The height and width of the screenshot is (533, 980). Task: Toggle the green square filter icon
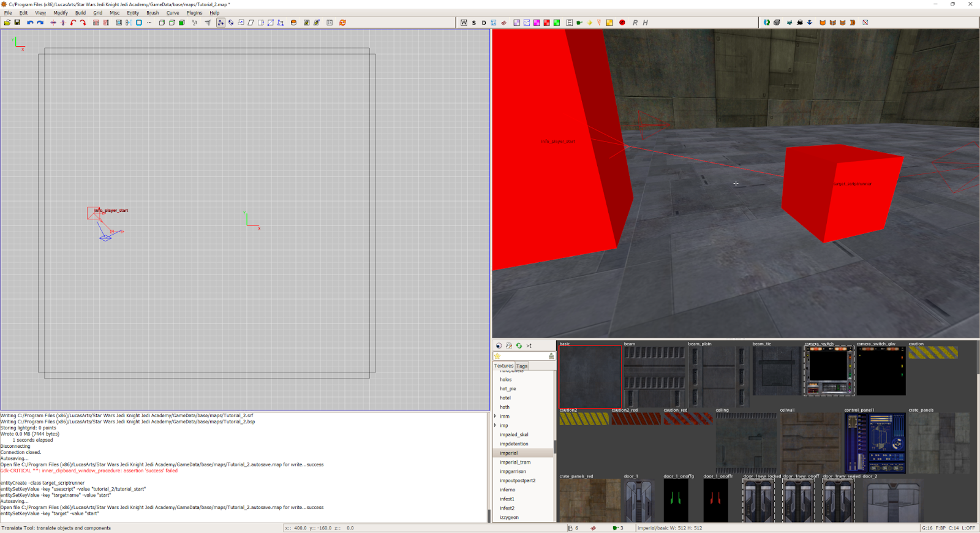(x=557, y=23)
